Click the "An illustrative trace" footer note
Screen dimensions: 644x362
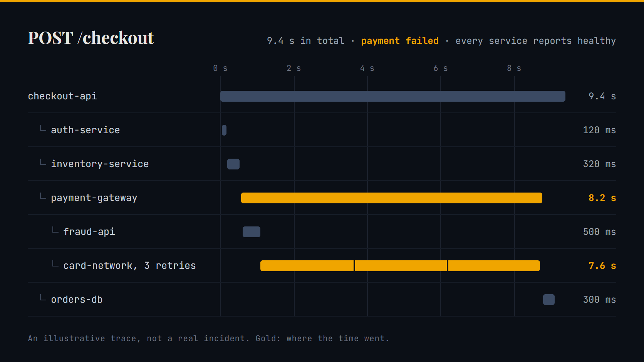pyautogui.click(x=209, y=339)
